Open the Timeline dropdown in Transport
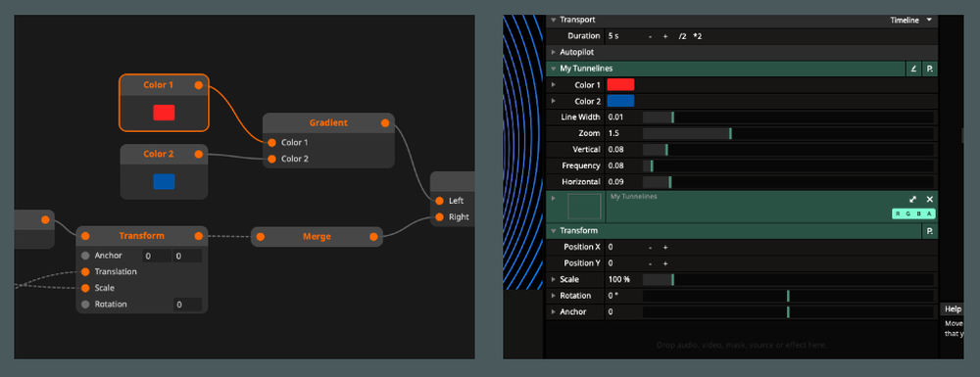The height and width of the screenshot is (377, 980). click(x=911, y=20)
